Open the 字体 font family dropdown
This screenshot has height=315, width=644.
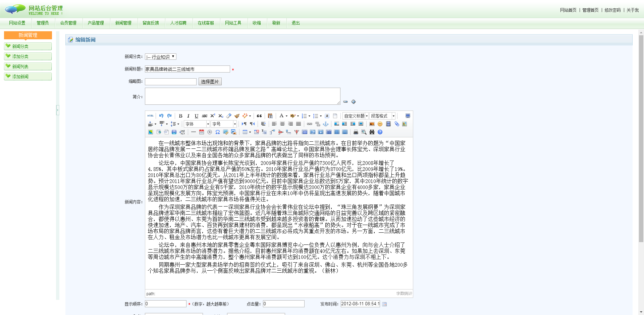[x=197, y=124]
